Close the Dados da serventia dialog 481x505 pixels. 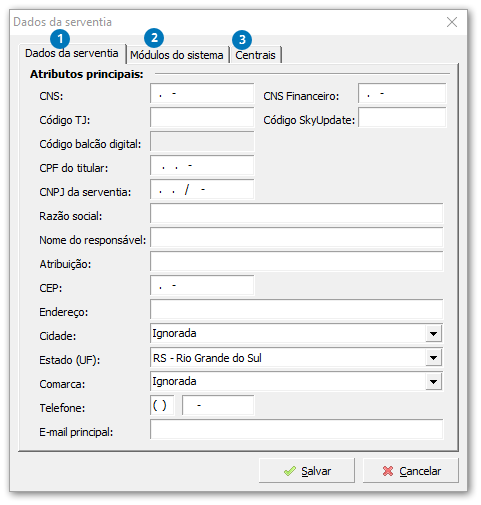[452, 22]
